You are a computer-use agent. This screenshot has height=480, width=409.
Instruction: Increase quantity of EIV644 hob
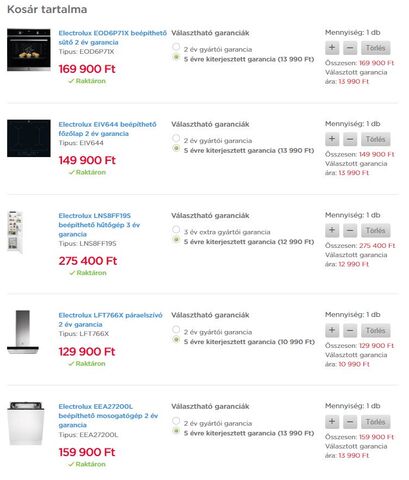(332, 139)
